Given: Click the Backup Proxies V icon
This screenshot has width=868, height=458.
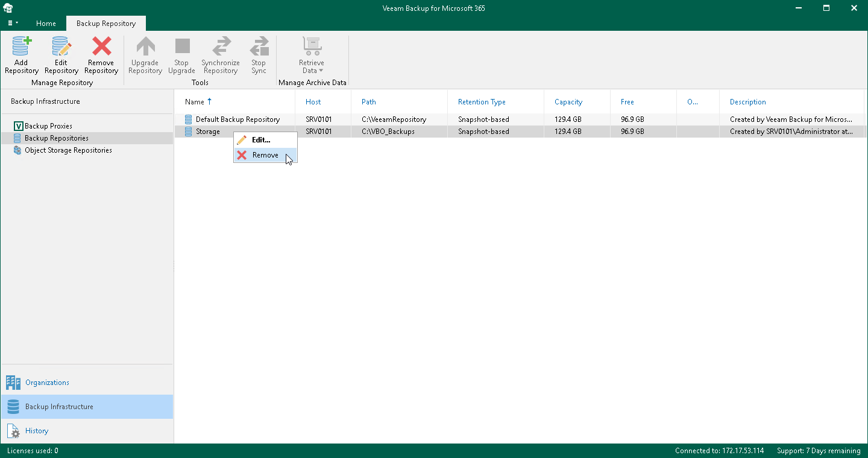Looking at the screenshot, I should click(x=17, y=126).
